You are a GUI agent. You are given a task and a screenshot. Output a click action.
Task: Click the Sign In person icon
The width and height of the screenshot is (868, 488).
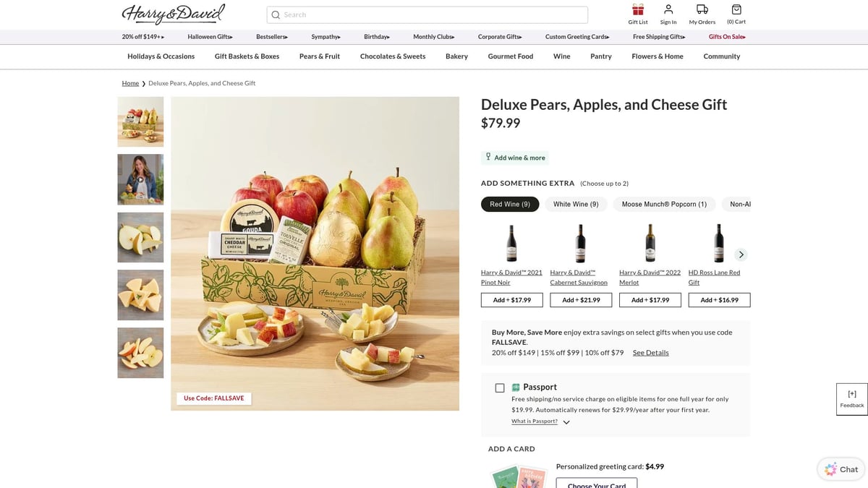668,11
